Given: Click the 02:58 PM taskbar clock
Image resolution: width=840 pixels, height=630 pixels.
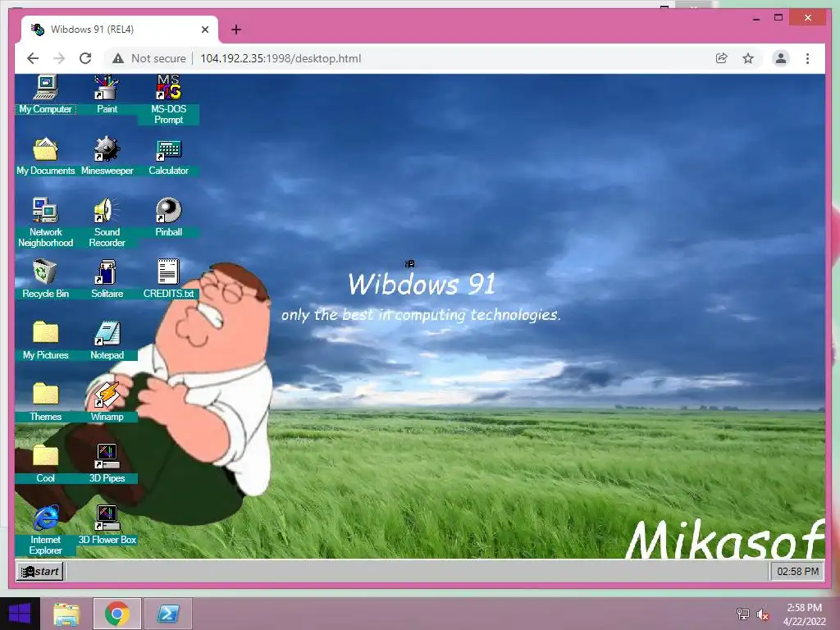Looking at the screenshot, I should coord(797,572).
